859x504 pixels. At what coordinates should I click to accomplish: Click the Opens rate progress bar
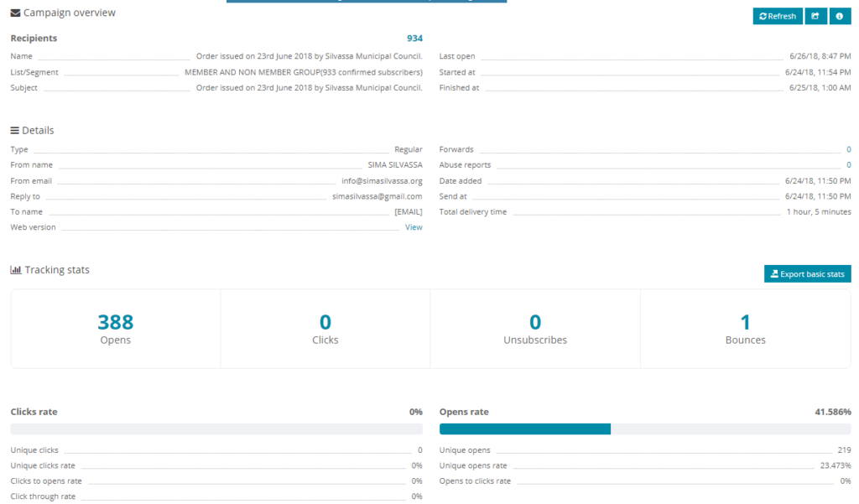point(644,429)
